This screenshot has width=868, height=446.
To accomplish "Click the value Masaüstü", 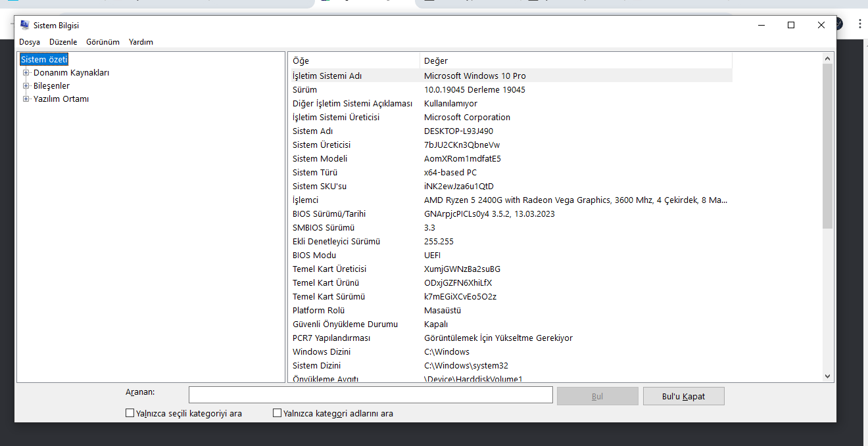I will pyautogui.click(x=443, y=310).
